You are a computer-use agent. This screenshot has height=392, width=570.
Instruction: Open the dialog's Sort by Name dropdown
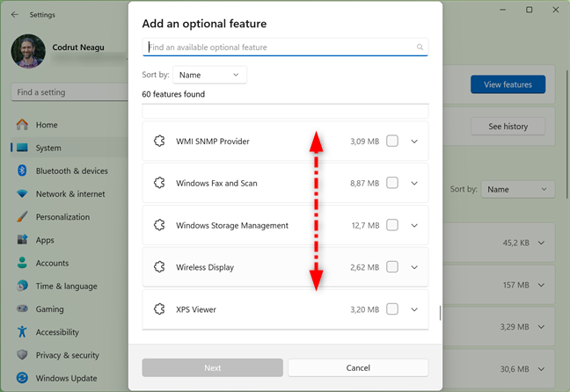click(209, 75)
